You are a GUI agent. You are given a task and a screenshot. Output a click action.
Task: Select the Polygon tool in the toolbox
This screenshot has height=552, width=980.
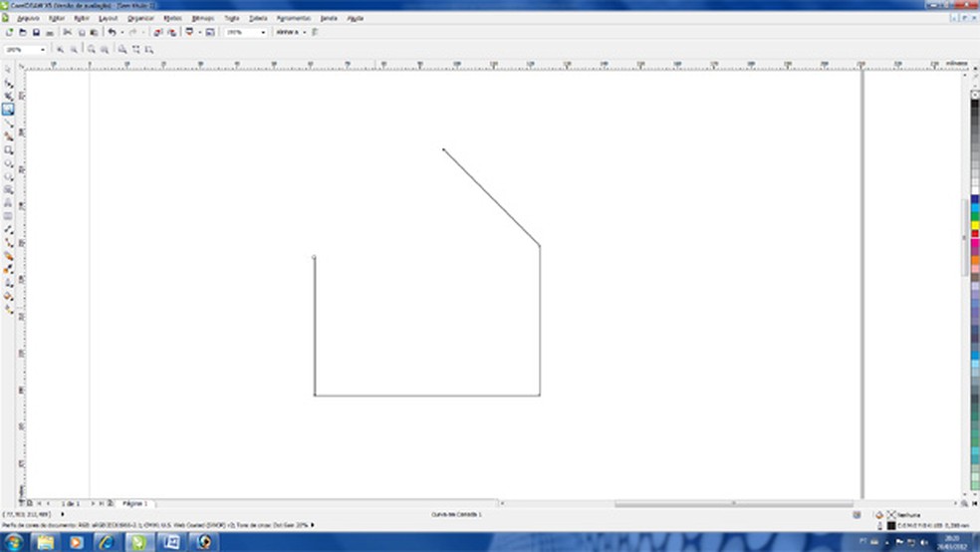tap(8, 176)
